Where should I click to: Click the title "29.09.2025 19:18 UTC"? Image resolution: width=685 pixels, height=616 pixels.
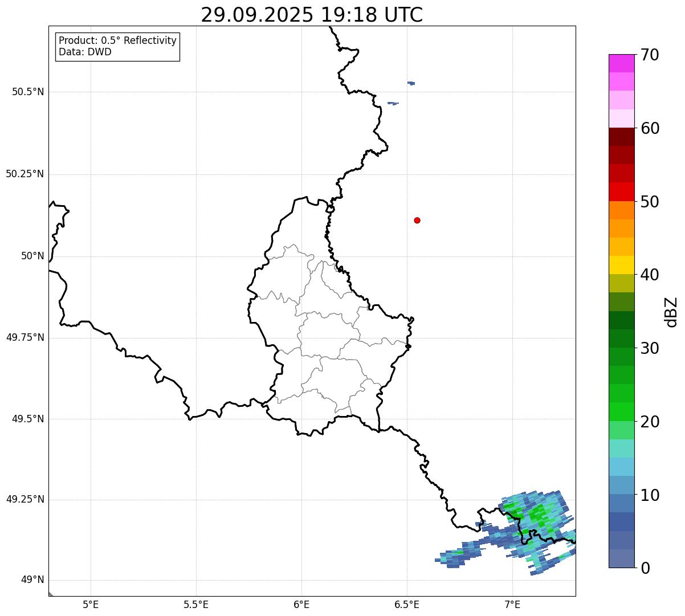[x=312, y=15]
